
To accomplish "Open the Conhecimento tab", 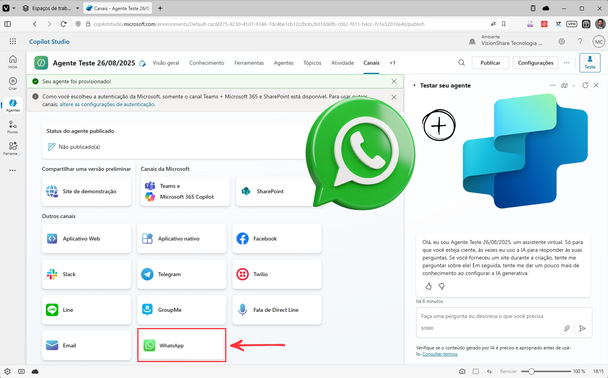I will [207, 63].
